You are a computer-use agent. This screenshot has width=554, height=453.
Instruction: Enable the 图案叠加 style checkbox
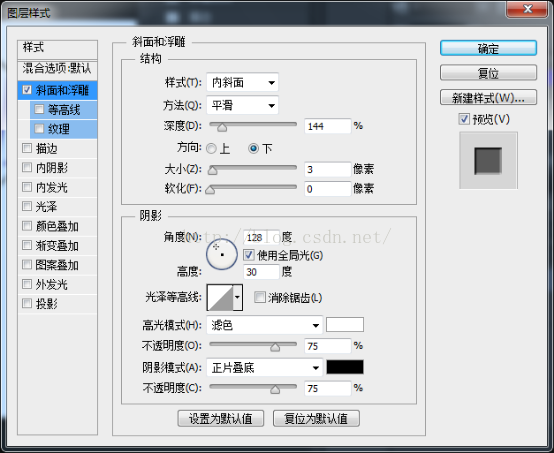[x=27, y=265]
